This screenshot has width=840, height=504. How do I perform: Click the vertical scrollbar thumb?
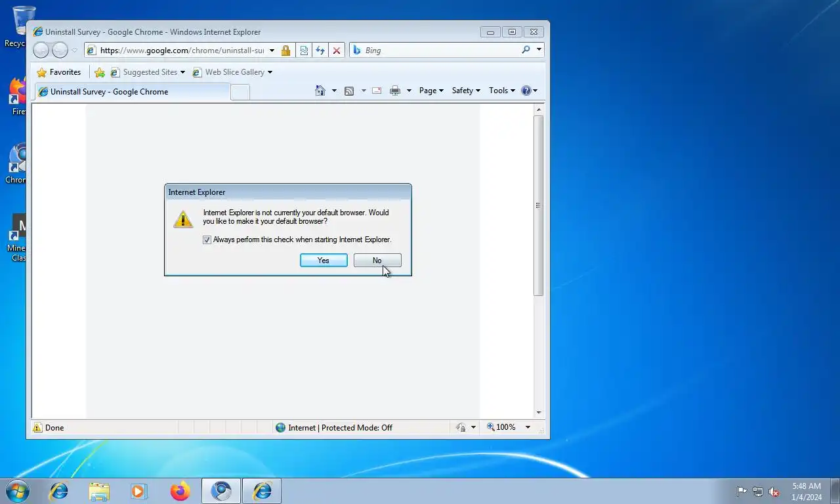(x=539, y=205)
